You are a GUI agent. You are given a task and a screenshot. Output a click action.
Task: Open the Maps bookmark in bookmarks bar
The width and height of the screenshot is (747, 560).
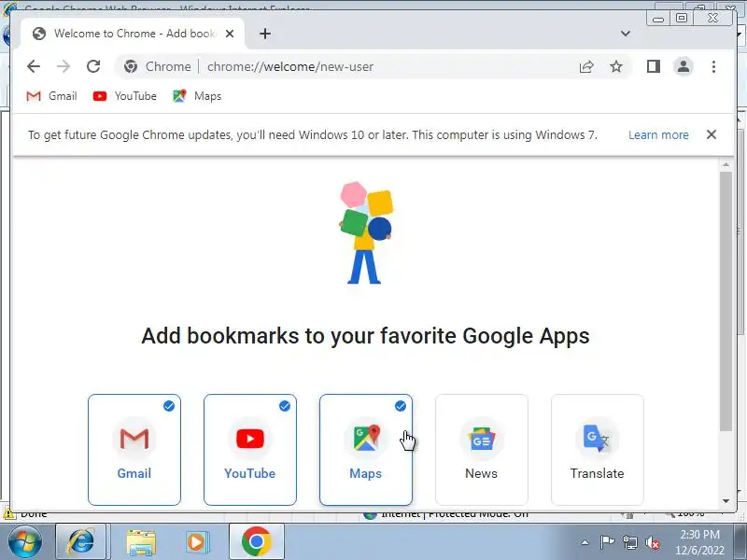pyautogui.click(x=197, y=96)
